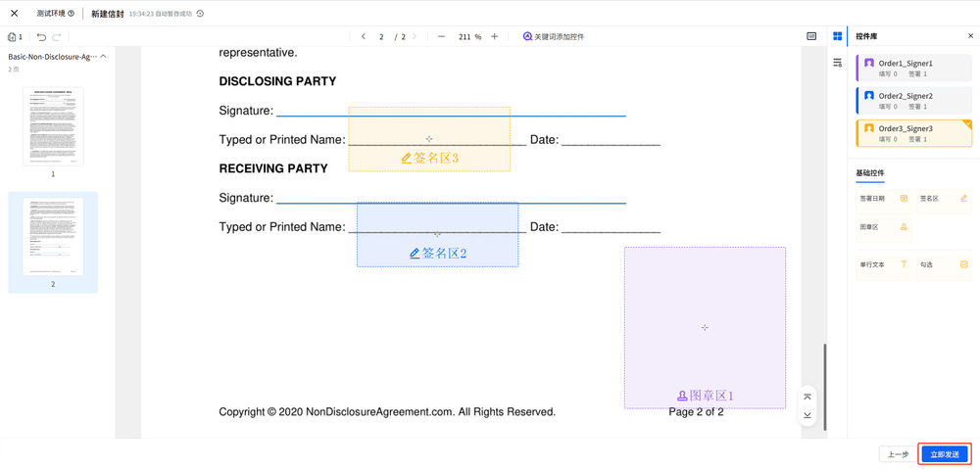Select the 基础控件 tab
Viewport: 980px width, 469px height.
[x=870, y=173]
